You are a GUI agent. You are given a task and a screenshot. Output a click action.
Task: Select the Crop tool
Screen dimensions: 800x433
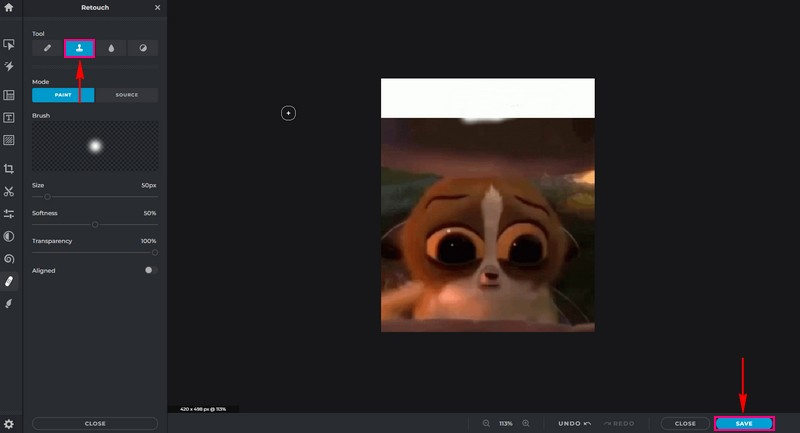click(x=9, y=168)
